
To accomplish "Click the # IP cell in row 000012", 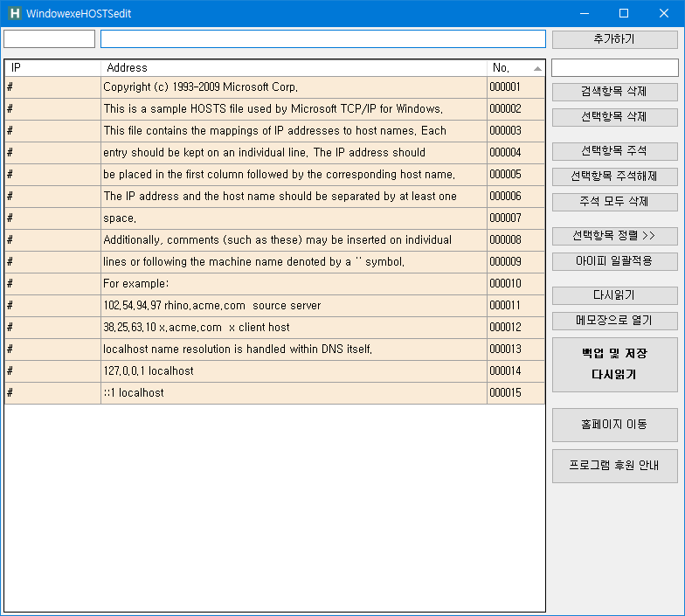I will pos(52,328).
